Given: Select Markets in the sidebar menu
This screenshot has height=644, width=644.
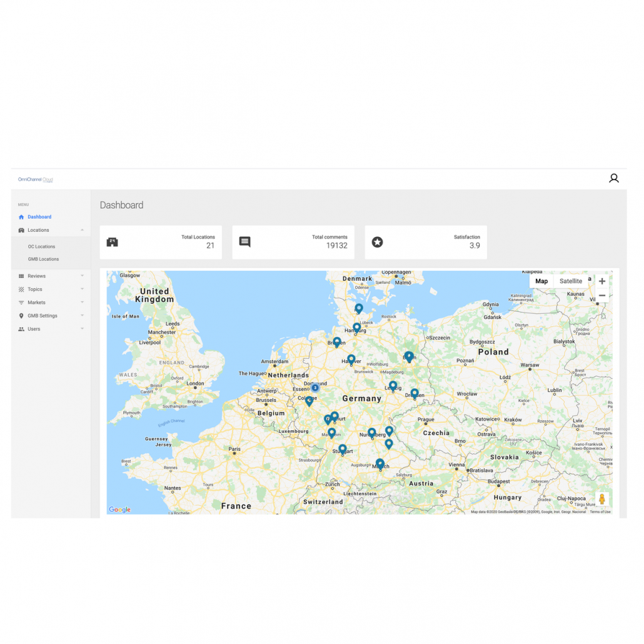Looking at the screenshot, I should click(x=36, y=302).
